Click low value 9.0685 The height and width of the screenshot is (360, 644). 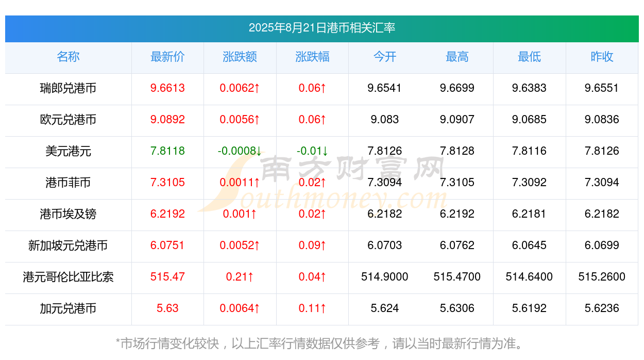[529, 120]
